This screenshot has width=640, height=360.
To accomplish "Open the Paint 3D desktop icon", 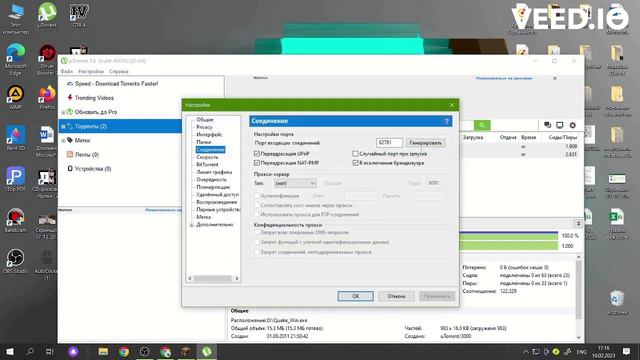I will tap(16, 138).
